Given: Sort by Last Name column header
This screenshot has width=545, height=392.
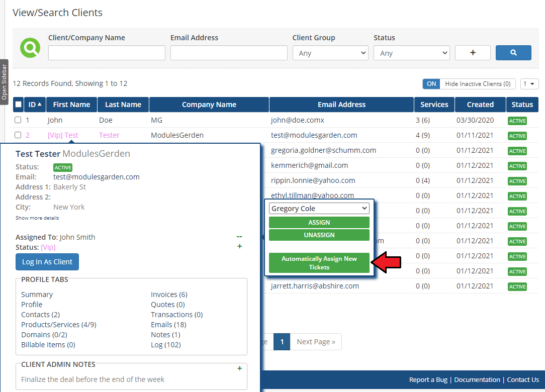Looking at the screenshot, I should click(123, 105).
